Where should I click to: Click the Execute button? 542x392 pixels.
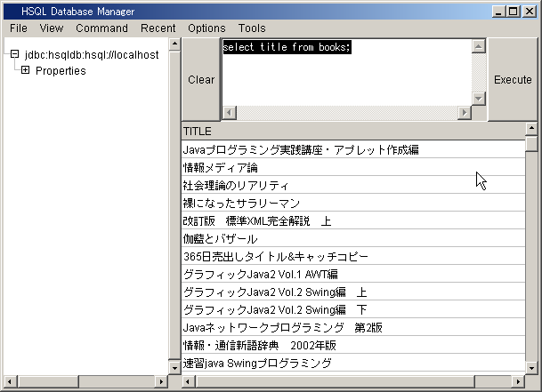point(513,79)
